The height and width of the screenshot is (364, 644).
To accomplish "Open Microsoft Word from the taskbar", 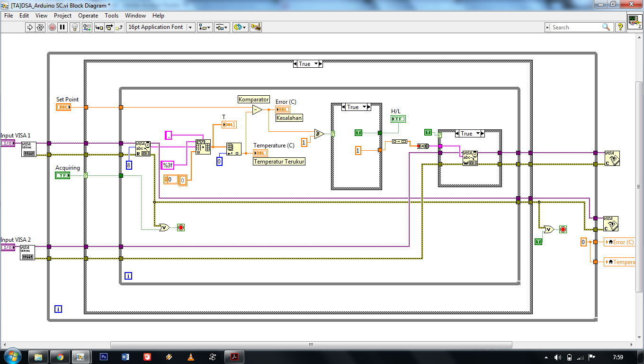I will pos(125,357).
